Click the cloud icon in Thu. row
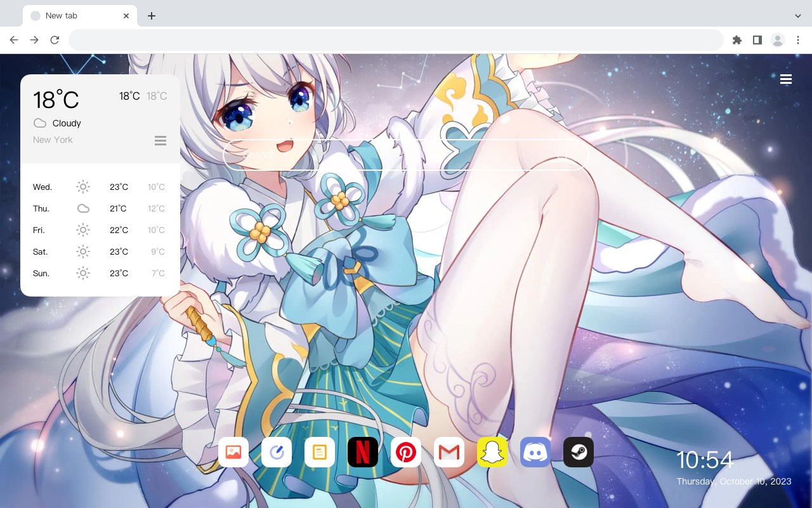 click(x=83, y=208)
